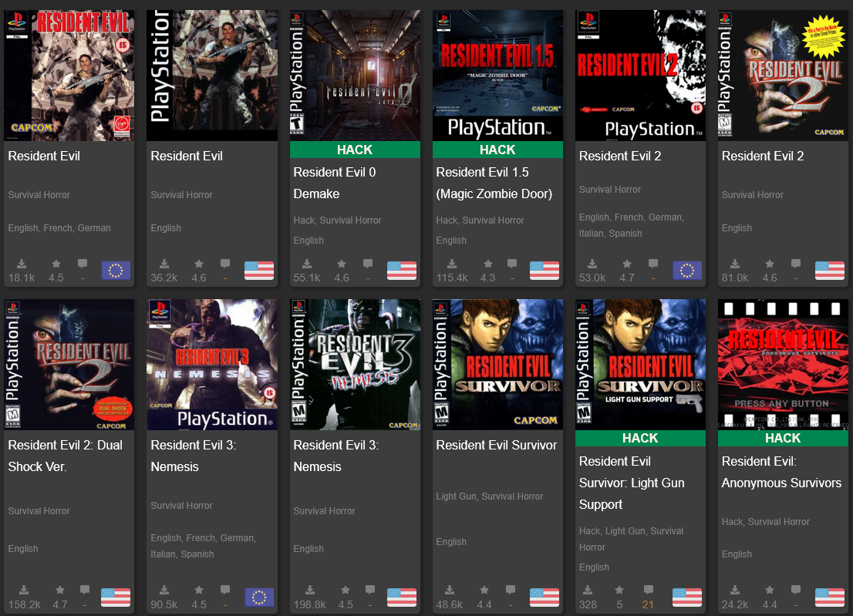Click HACK badge on Light Gun Support card
This screenshot has height=616, width=853.
(640, 438)
